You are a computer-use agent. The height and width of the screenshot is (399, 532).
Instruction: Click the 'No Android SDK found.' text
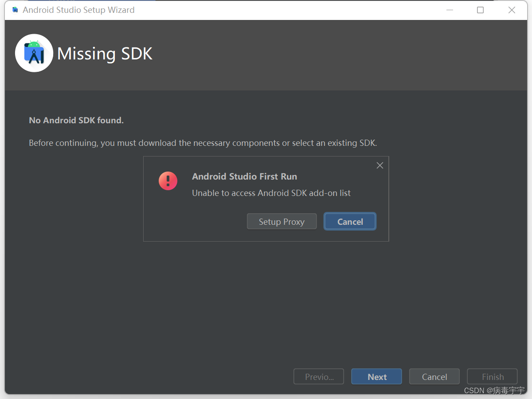pos(76,120)
